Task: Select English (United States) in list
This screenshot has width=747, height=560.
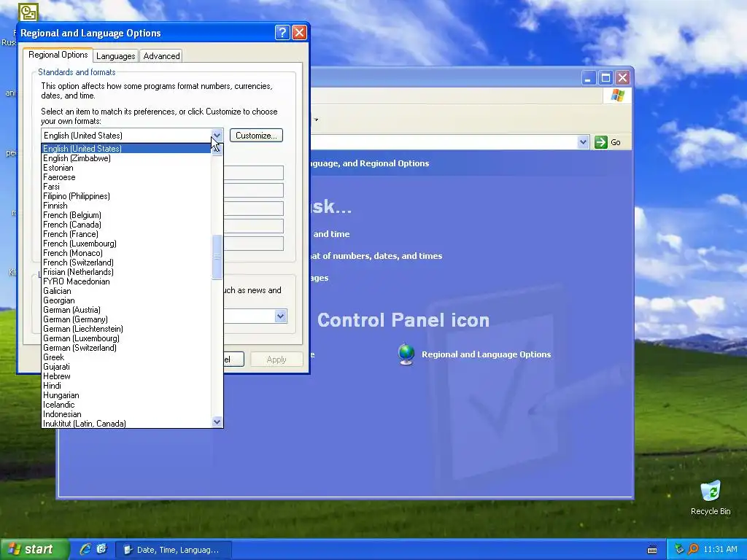Action: [126, 149]
